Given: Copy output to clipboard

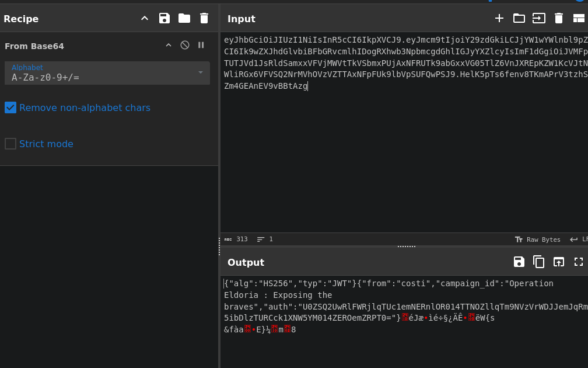Looking at the screenshot, I should coord(539,262).
